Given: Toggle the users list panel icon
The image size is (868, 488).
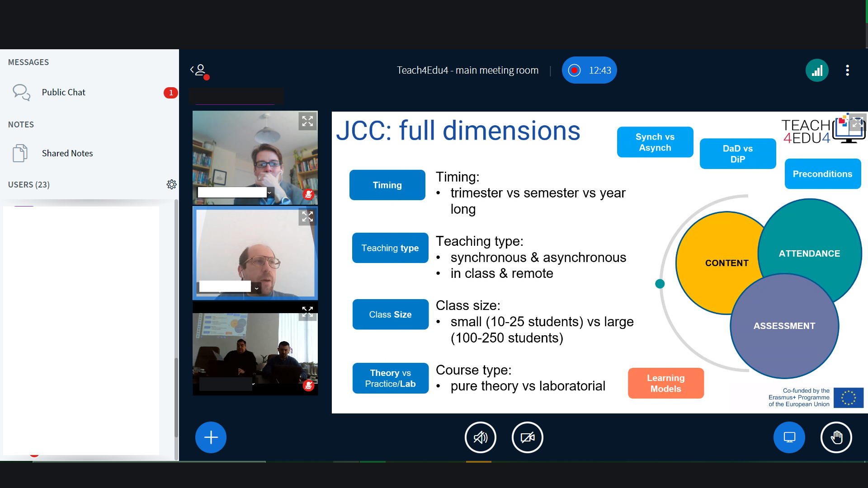Looking at the screenshot, I should pos(199,70).
